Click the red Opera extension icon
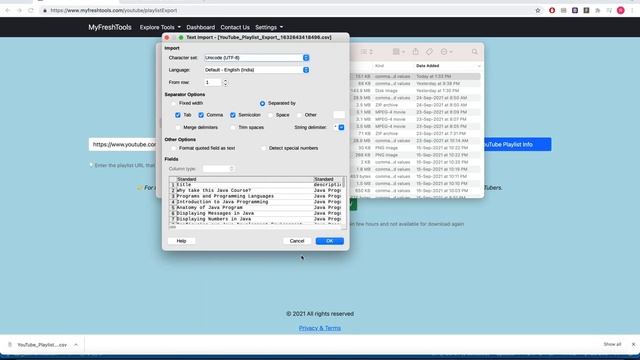 click(x=552, y=11)
